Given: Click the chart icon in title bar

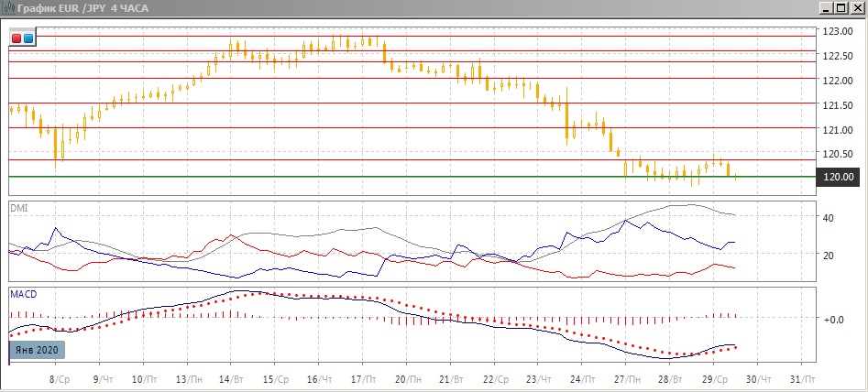Looking at the screenshot, I should pos(9,8).
